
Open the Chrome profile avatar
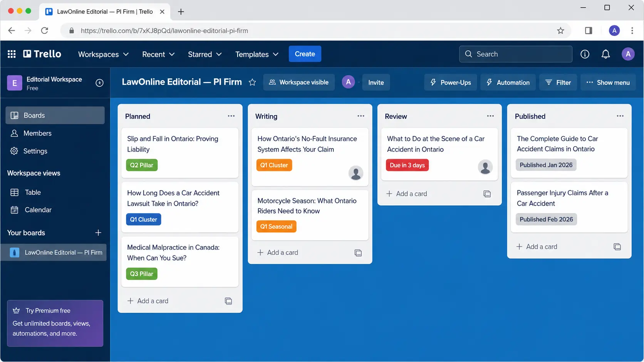[x=614, y=31]
